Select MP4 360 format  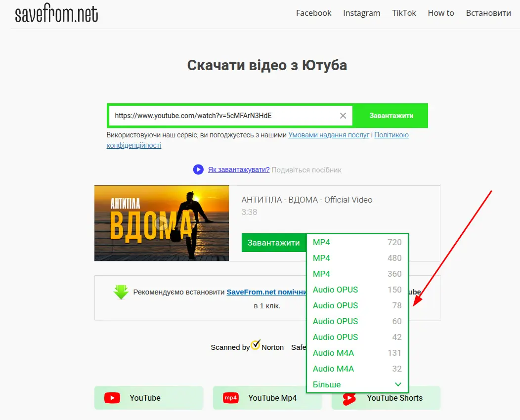357,274
